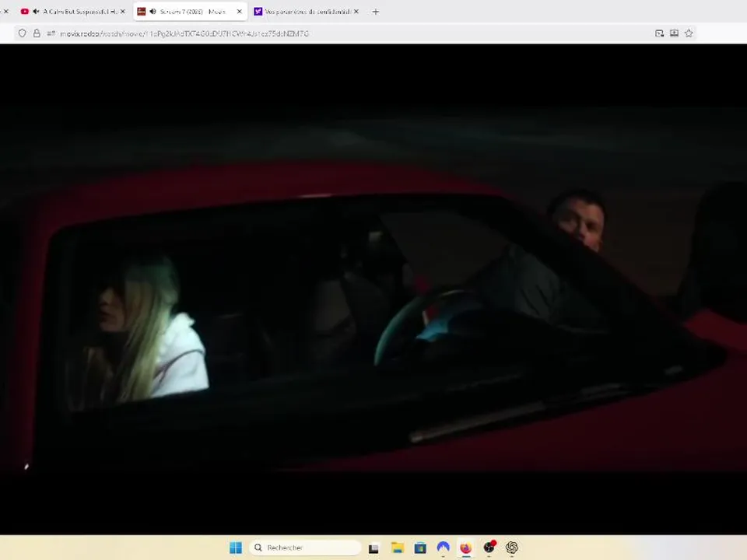Viewport: 747px width, 560px height.
Task: Switch to the YouTube 'A Calm But Suspenseful' tab
Action: pyautogui.click(x=74, y=12)
